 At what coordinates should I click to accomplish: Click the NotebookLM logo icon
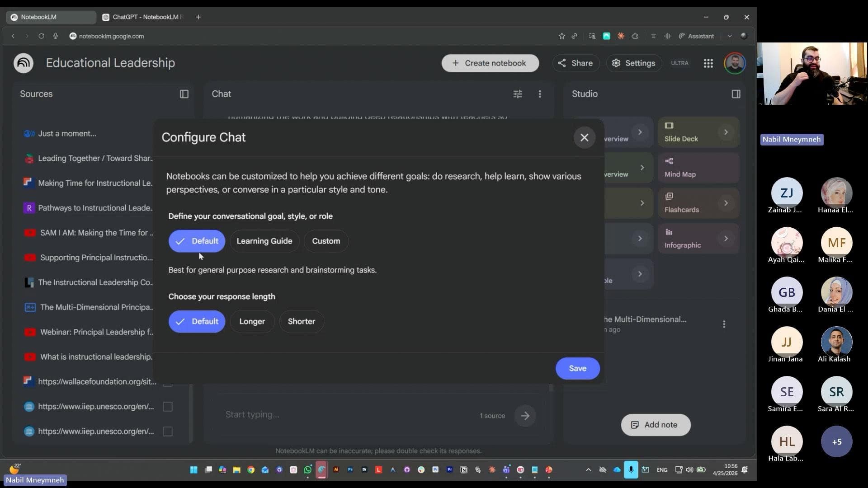pyautogui.click(x=24, y=63)
